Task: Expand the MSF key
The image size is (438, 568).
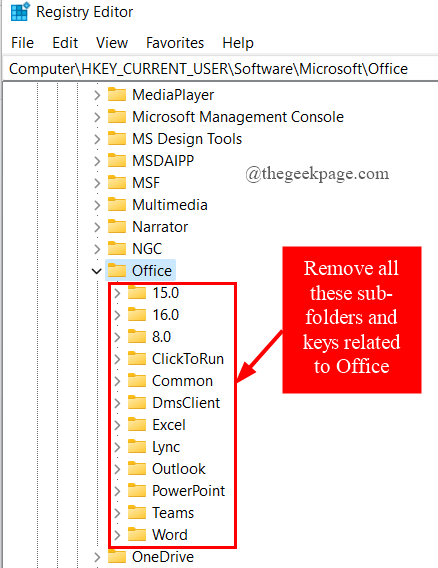Action: tap(97, 183)
